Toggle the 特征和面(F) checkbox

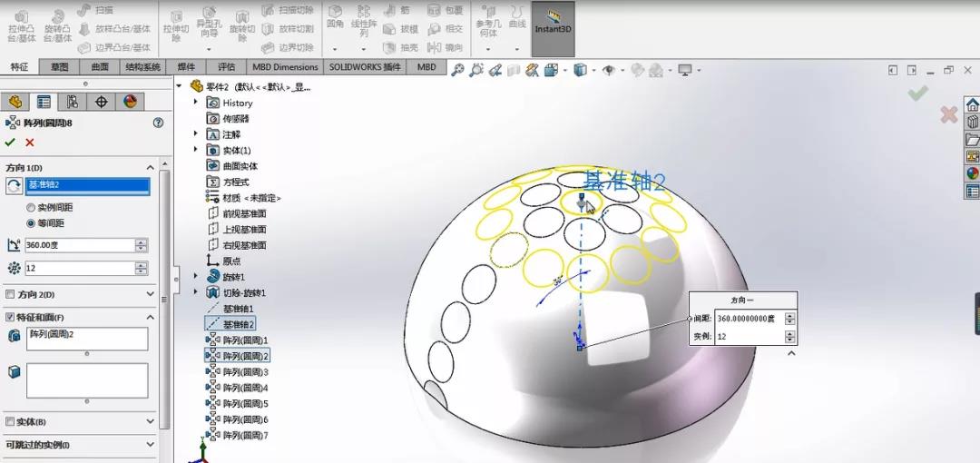(9, 317)
